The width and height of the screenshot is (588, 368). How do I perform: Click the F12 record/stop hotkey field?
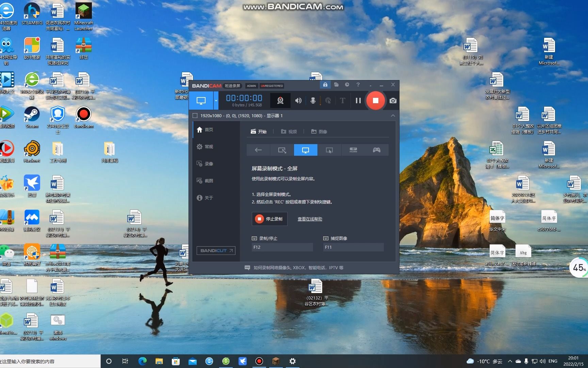pyautogui.click(x=282, y=247)
